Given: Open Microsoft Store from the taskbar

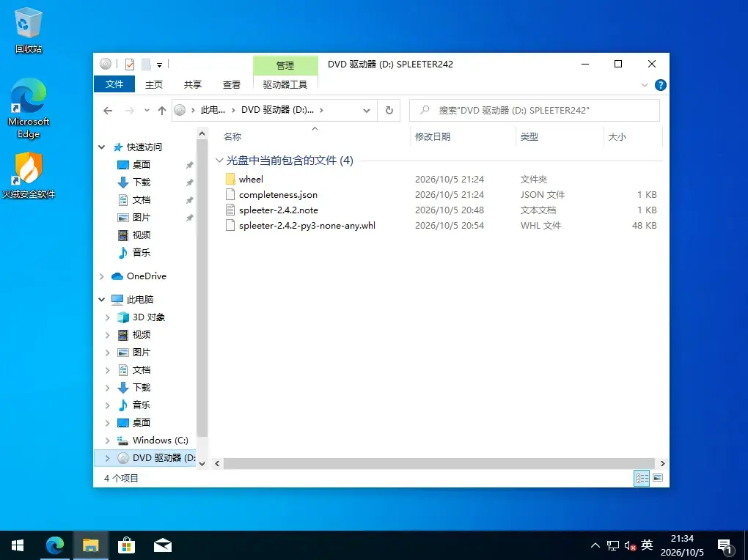Looking at the screenshot, I should click(126, 545).
